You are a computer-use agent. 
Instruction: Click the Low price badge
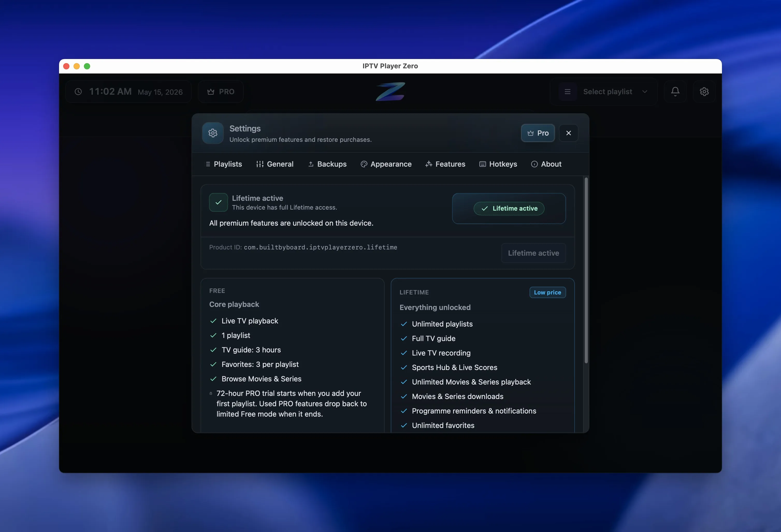(547, 292)
